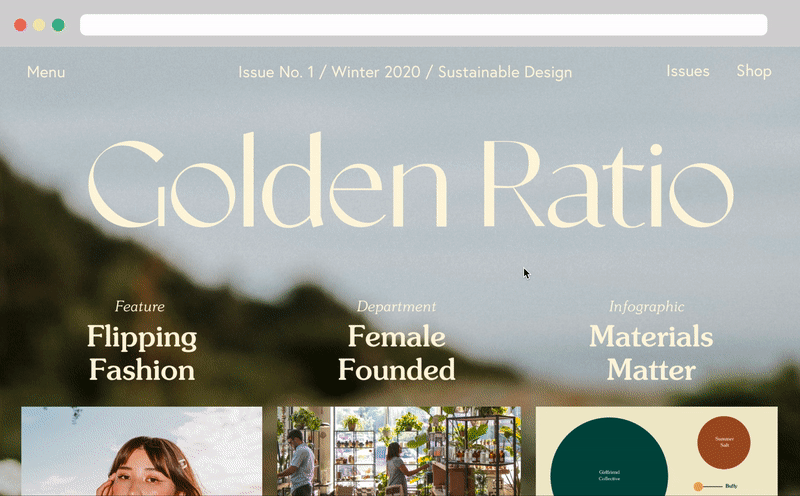Click the Feature category label
The image size is (800, 496).
pos(140,306)
